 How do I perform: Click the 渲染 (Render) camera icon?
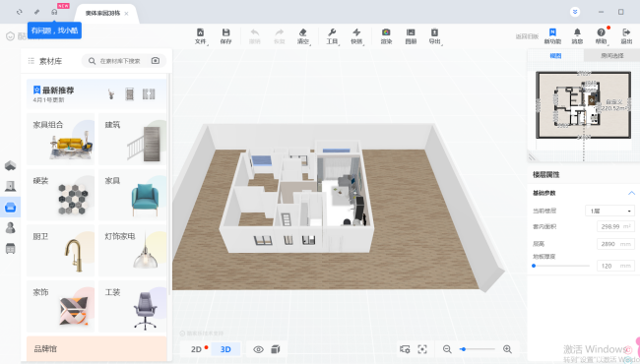pyautogui.click(x=386, y=35)
